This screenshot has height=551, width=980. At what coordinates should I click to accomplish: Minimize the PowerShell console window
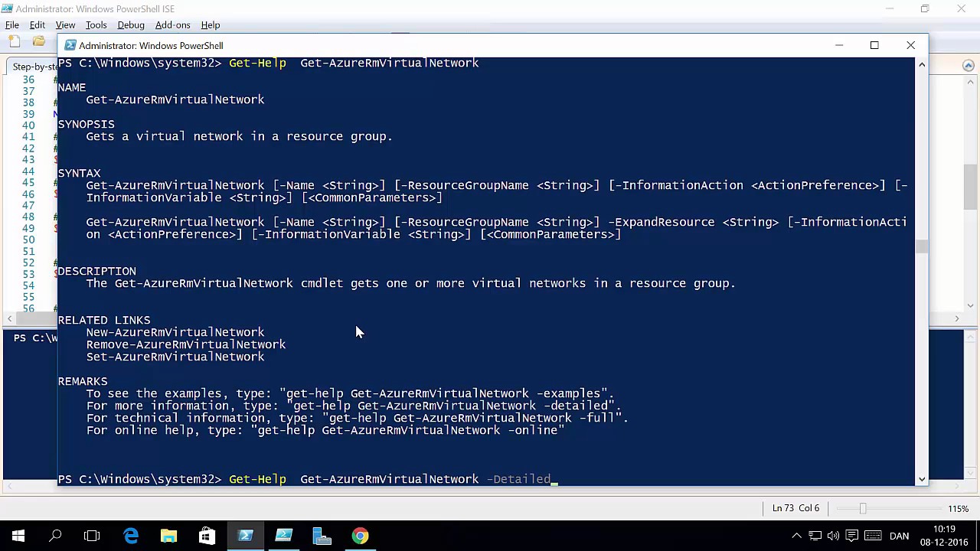[x=839, y=45]
